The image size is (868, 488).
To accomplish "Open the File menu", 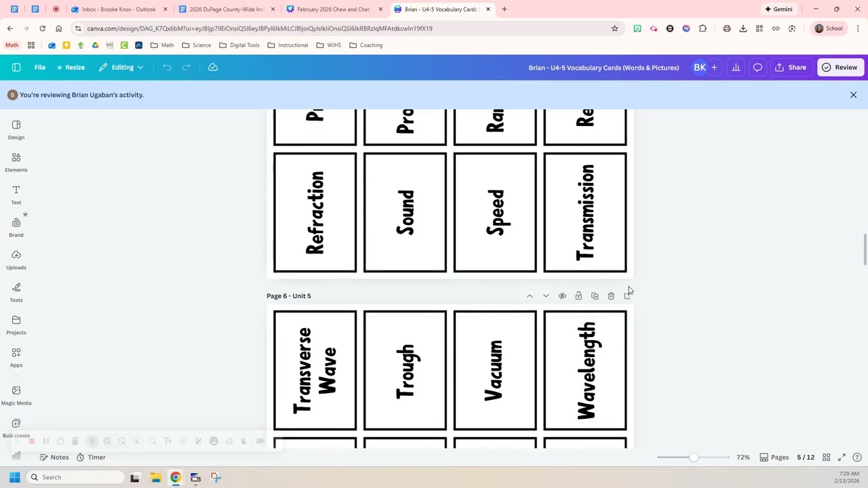I will tap(40, 67).
